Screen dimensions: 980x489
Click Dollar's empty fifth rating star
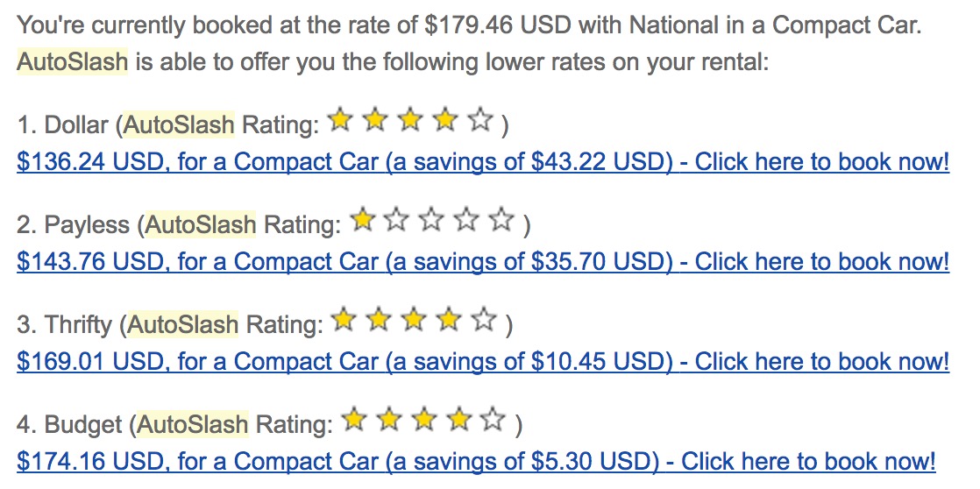[x=480, y=121]
